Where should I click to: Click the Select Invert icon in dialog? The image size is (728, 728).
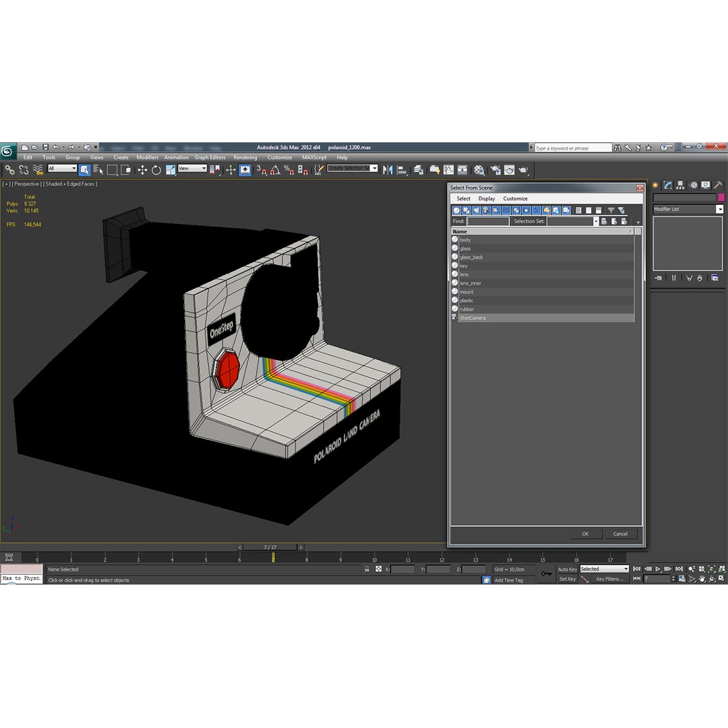click(x=599, y=210)
